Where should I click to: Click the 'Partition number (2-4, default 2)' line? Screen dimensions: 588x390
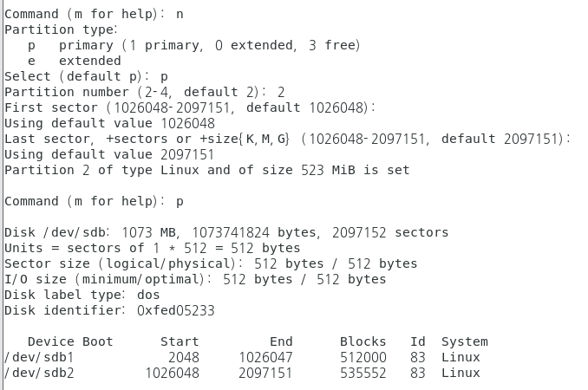(x=145, y=92)
